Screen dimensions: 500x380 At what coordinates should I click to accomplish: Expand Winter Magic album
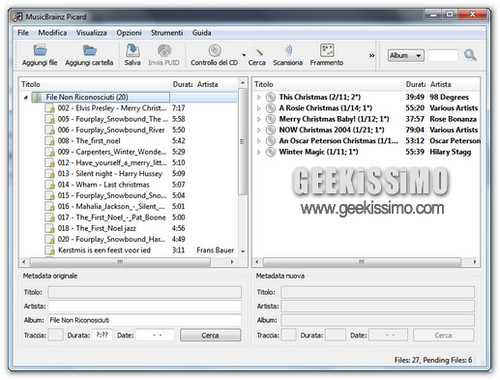click(258, 152)
